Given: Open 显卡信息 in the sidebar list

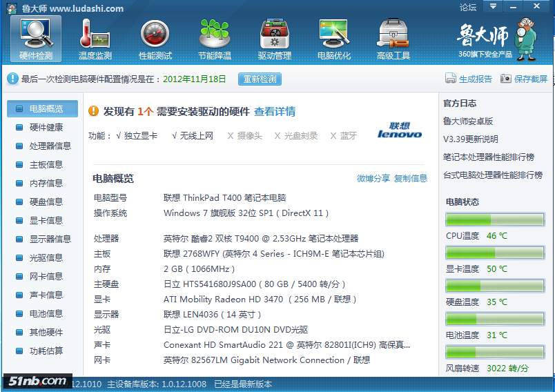Looking at the screenshot, I should pos(46,220).
